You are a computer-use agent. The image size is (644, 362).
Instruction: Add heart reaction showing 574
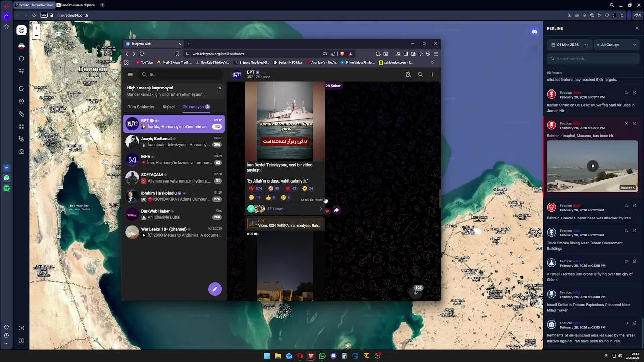255,189
